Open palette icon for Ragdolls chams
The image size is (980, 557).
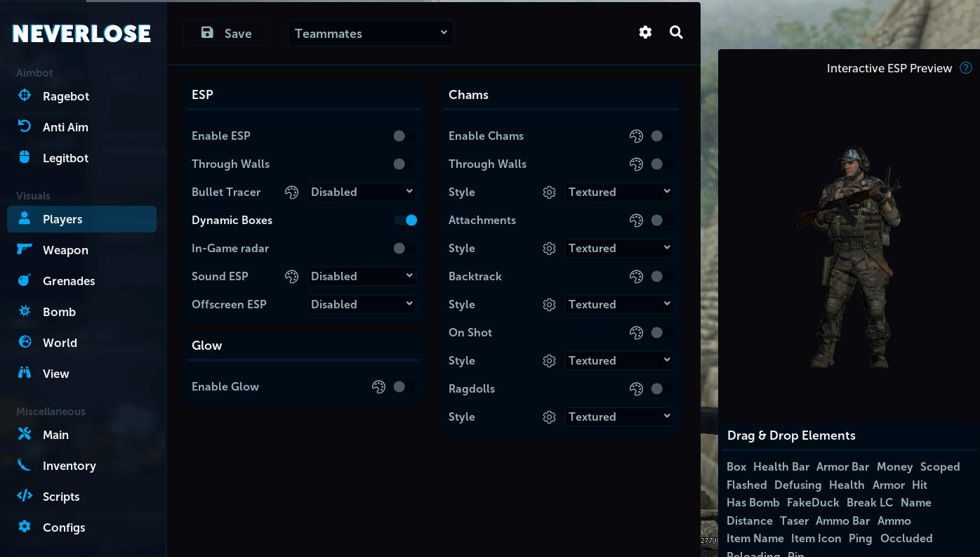pos(637,388)
